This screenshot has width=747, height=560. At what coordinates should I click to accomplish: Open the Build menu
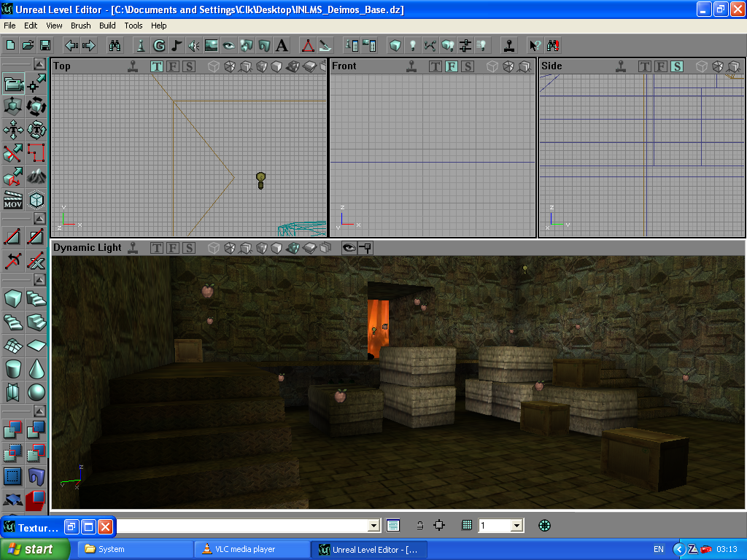(x=107, y=26)
